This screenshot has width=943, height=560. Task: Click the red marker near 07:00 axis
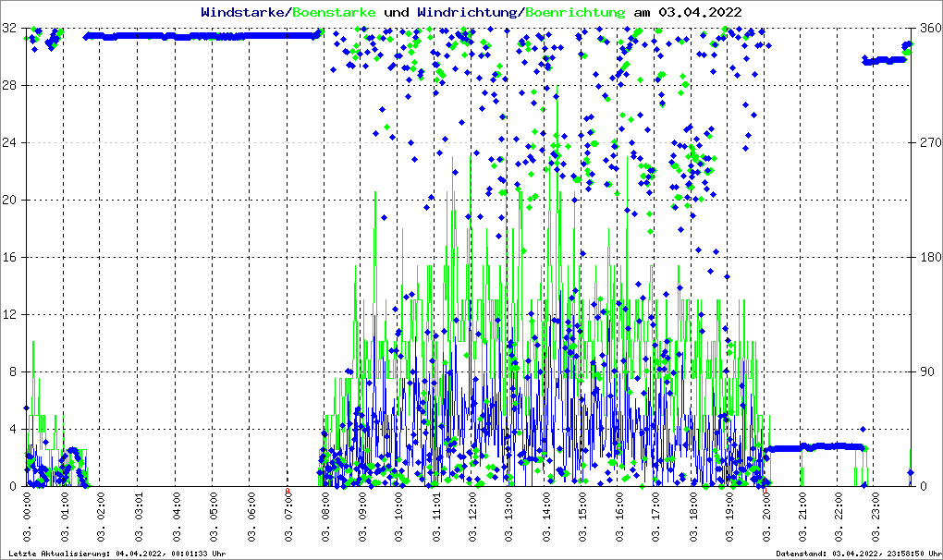click(x=288, y=491)
